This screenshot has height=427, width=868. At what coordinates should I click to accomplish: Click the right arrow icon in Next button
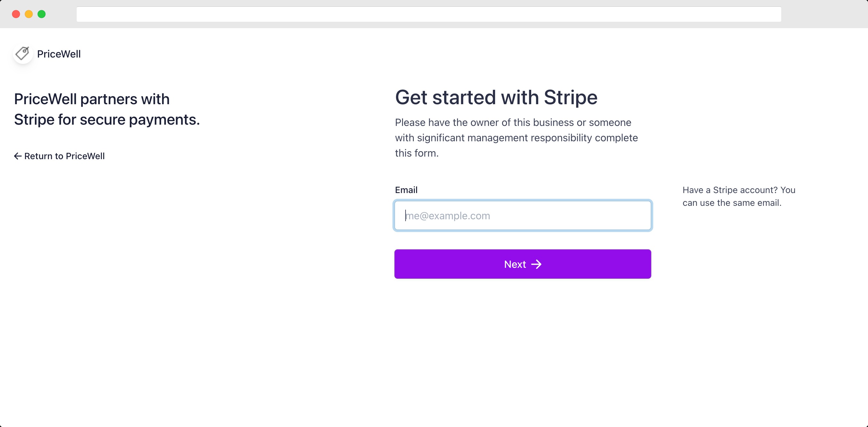click(x=537, y=264)
